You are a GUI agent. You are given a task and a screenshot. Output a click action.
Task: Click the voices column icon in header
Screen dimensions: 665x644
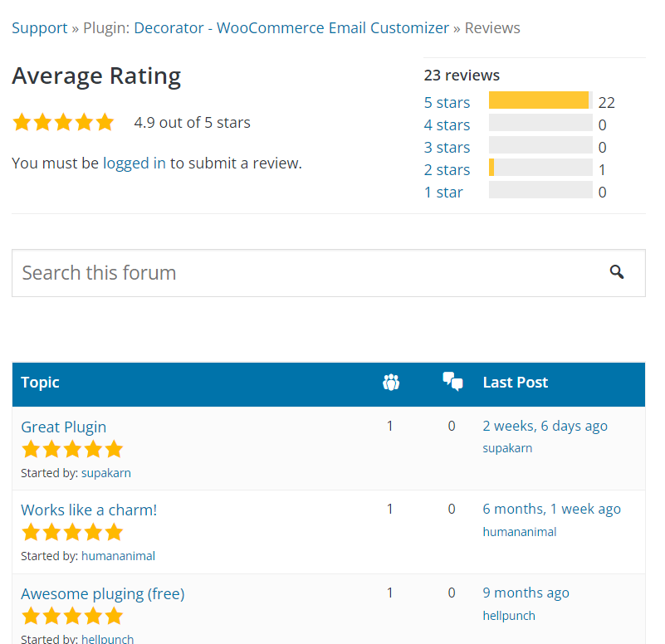tap(391, 383)
